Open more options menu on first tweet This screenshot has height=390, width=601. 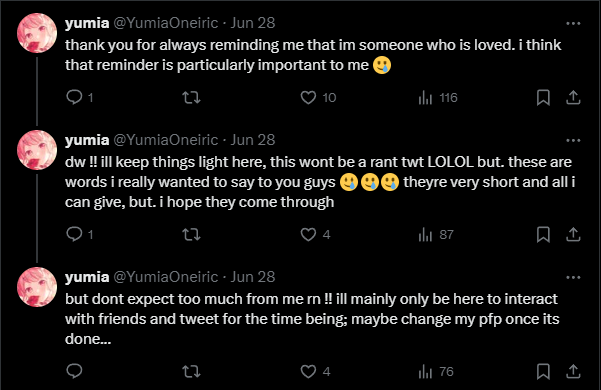click(x=573, y=23)
